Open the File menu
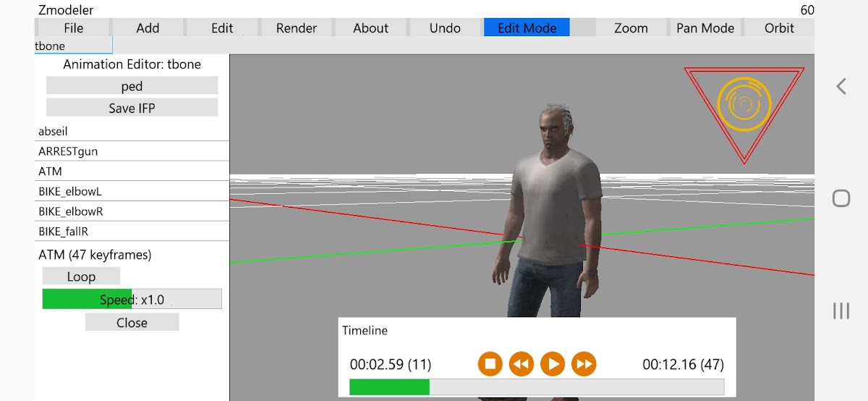 pos(74,28)
